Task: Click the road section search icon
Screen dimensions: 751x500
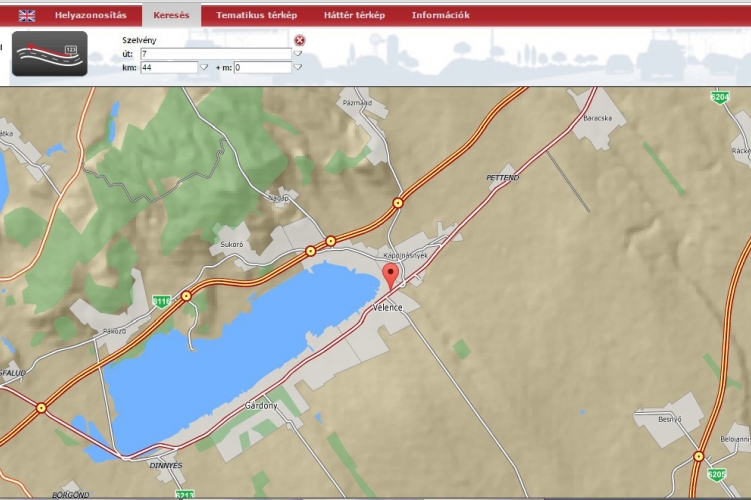Action: [49, 54]
